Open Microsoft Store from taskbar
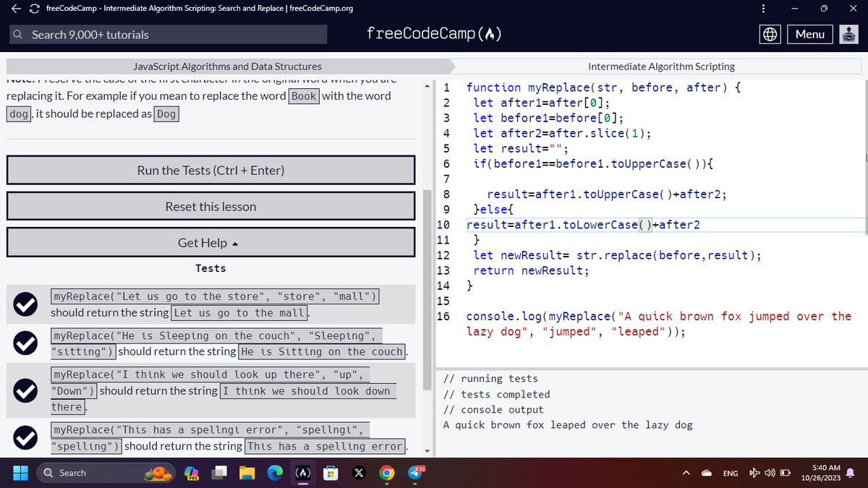 click(x=331, y=474)
